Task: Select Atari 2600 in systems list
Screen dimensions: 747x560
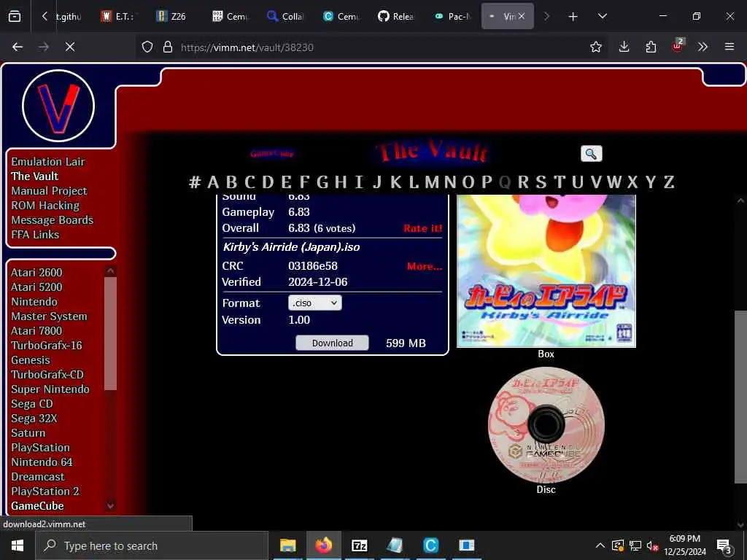Action: 36,273
